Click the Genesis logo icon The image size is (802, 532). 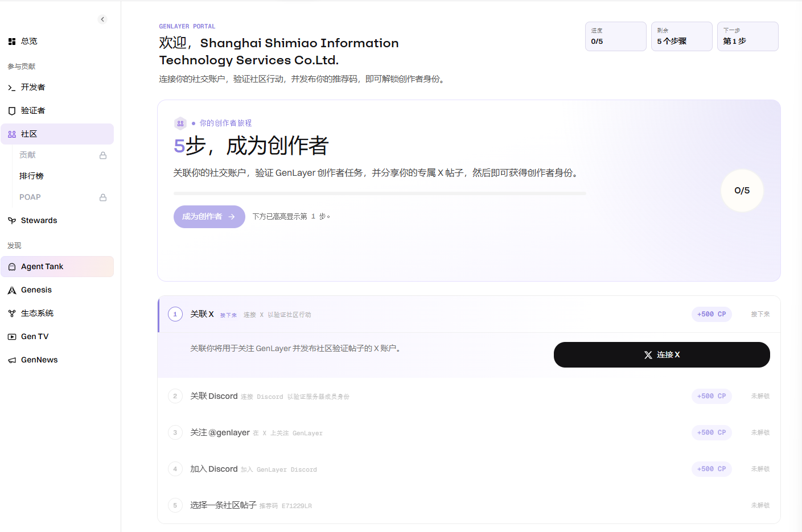(12, 290)
